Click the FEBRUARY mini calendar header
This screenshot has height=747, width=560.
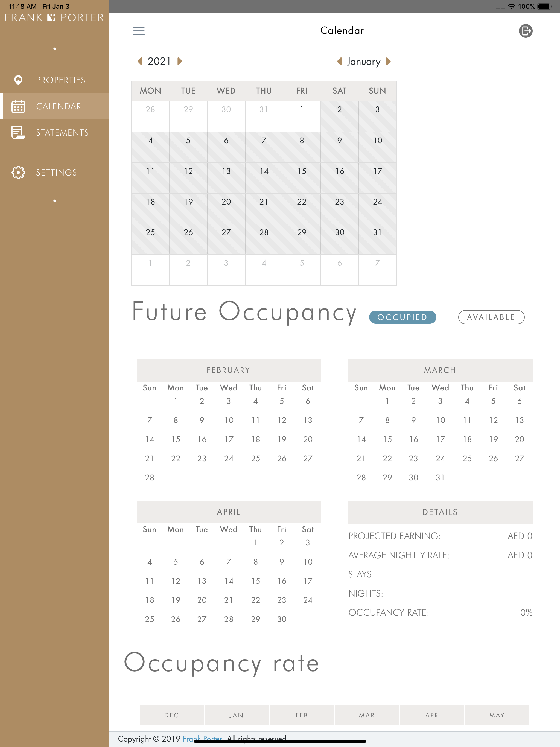coord(229,370)
